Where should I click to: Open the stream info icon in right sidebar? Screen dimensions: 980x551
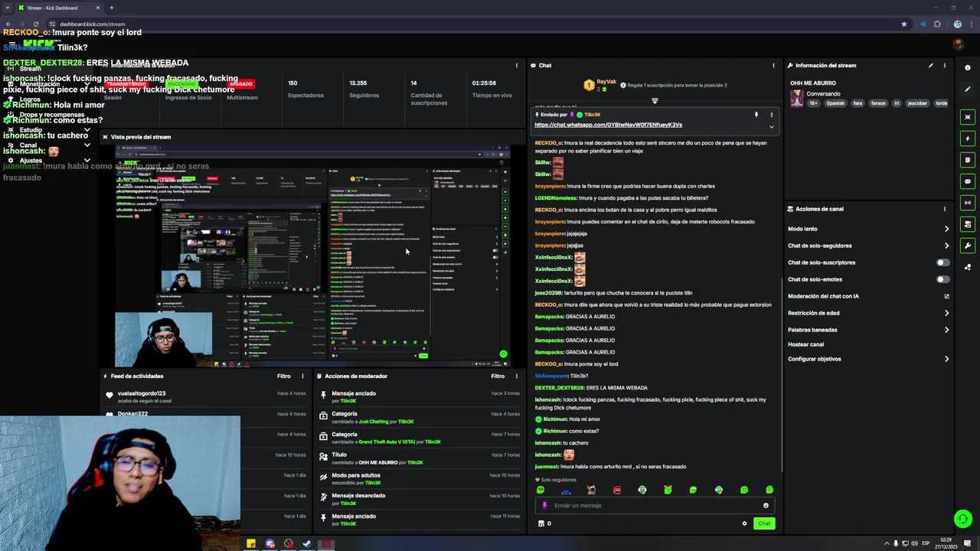click(x=968, y=68)
